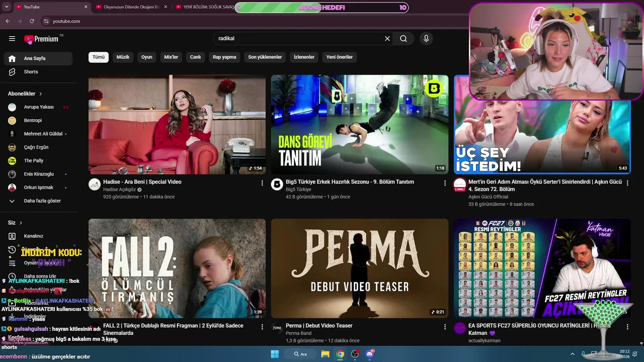Switch to the Okyanusun Dibinde Oksijeni tab

click(131, 7)
